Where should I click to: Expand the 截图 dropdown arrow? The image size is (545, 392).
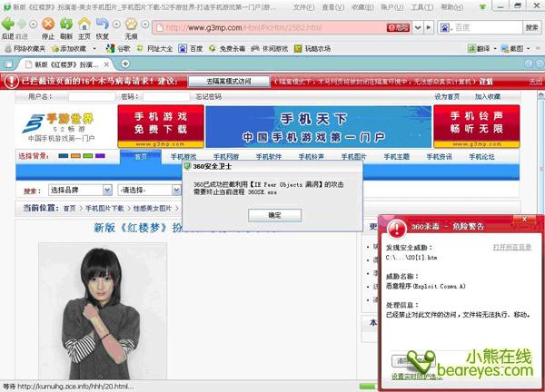[x=529, y=49]
